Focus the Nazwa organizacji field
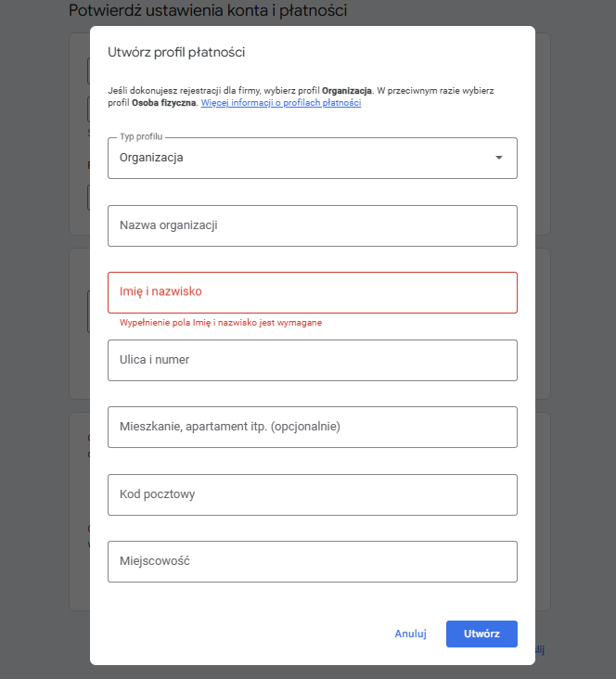 click(x=312, y=225)
